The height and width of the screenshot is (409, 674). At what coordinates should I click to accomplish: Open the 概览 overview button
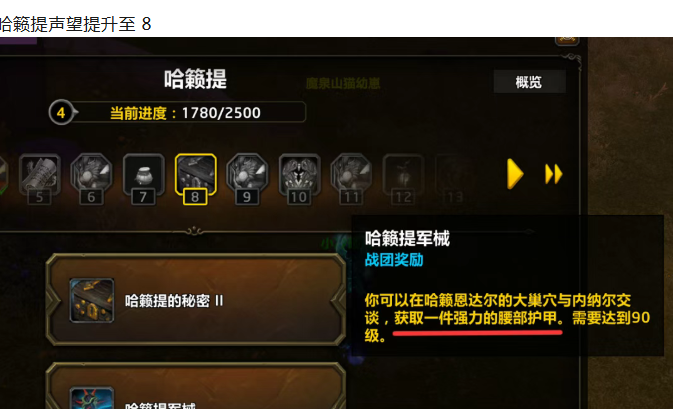click(x=529, y=82)
